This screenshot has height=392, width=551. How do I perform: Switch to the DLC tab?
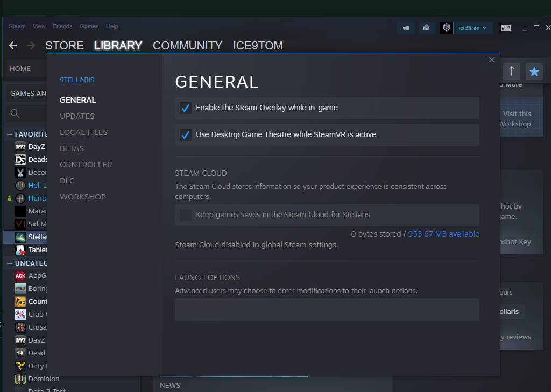coord(67,181)
